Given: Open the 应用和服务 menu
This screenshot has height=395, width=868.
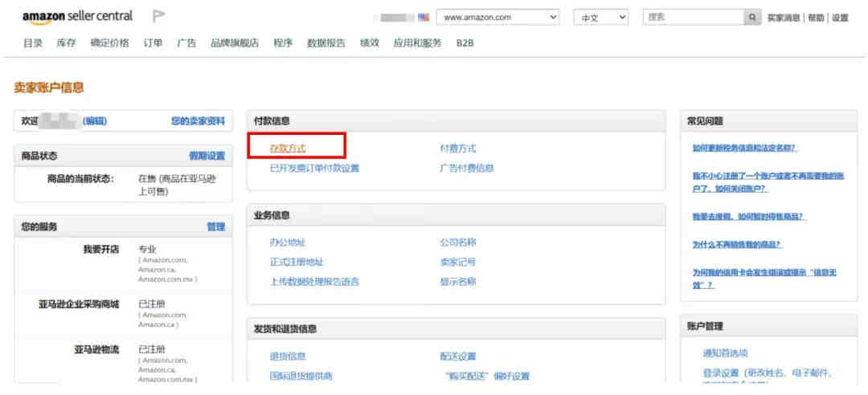Looking at the screenshot, I should pos(417,43).
